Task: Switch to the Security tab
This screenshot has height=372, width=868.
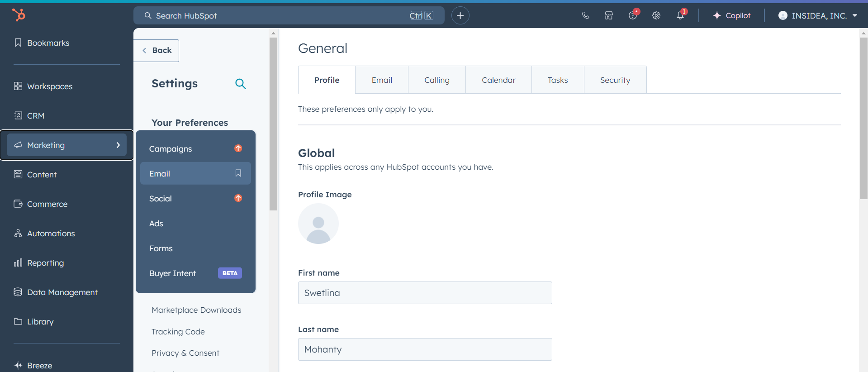Action: [615, 80]
